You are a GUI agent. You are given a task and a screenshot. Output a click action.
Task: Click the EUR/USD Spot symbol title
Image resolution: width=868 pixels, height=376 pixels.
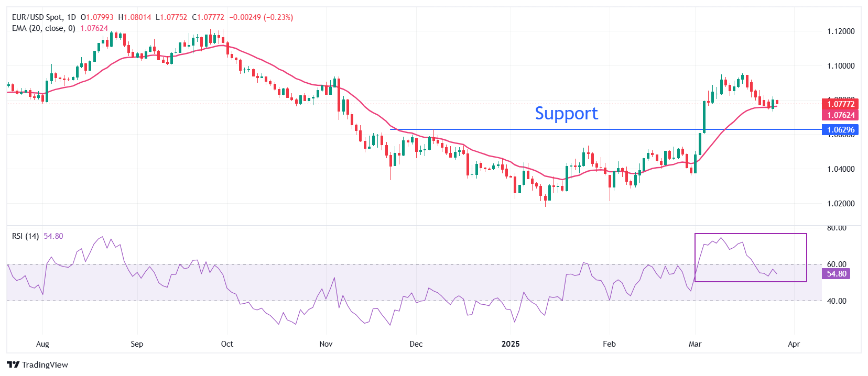(x=37, y=17)
